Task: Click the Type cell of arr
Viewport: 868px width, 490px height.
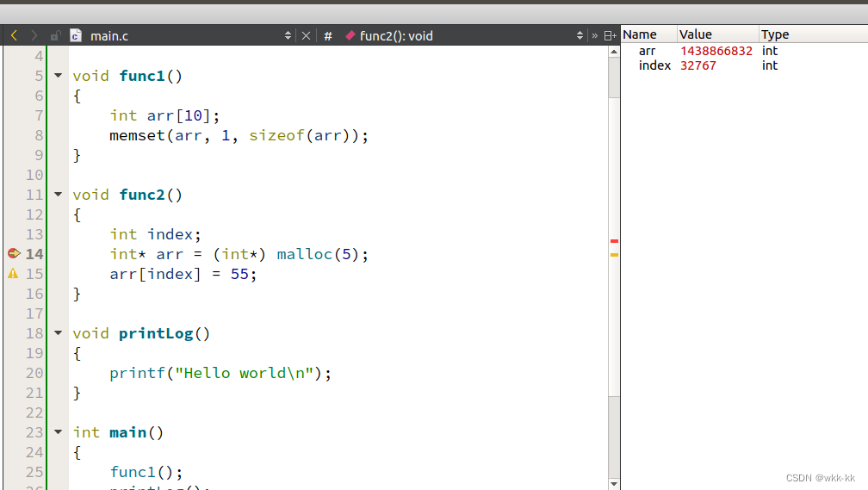Action: 770,51
